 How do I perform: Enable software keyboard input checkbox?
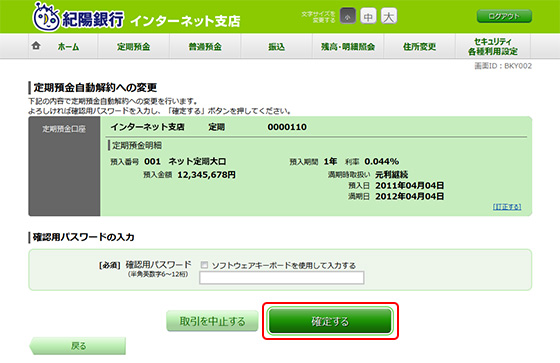204,265
